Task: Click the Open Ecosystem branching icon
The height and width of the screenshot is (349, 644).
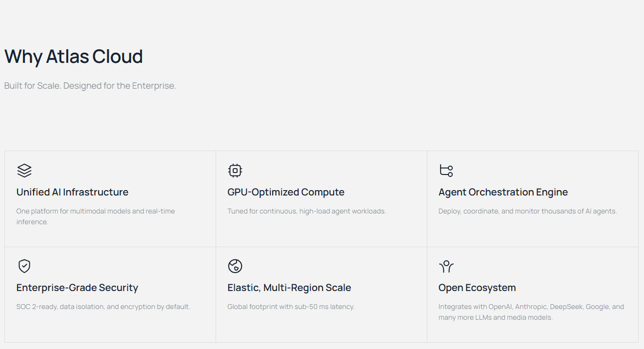Action: [x=446, y=266]
